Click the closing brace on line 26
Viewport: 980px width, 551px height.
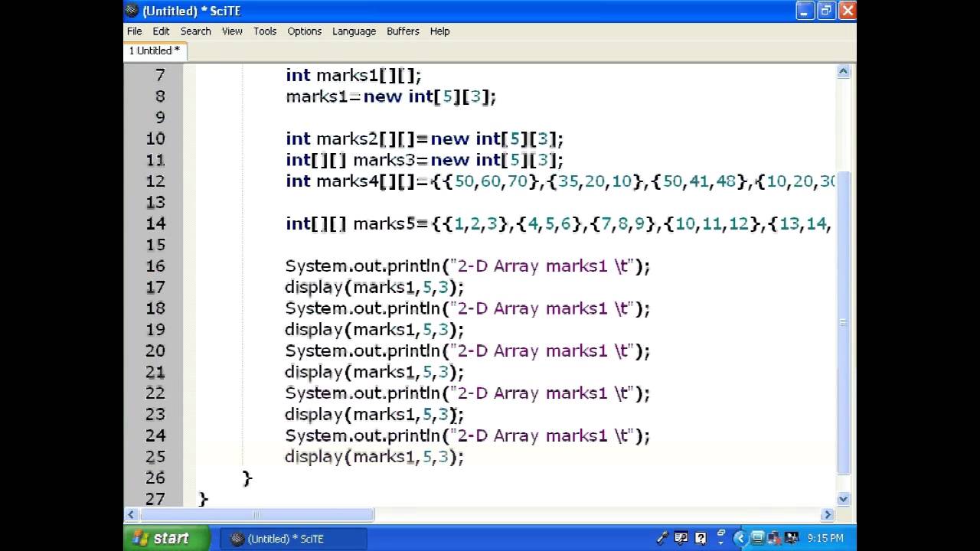[x=247, y=478]
